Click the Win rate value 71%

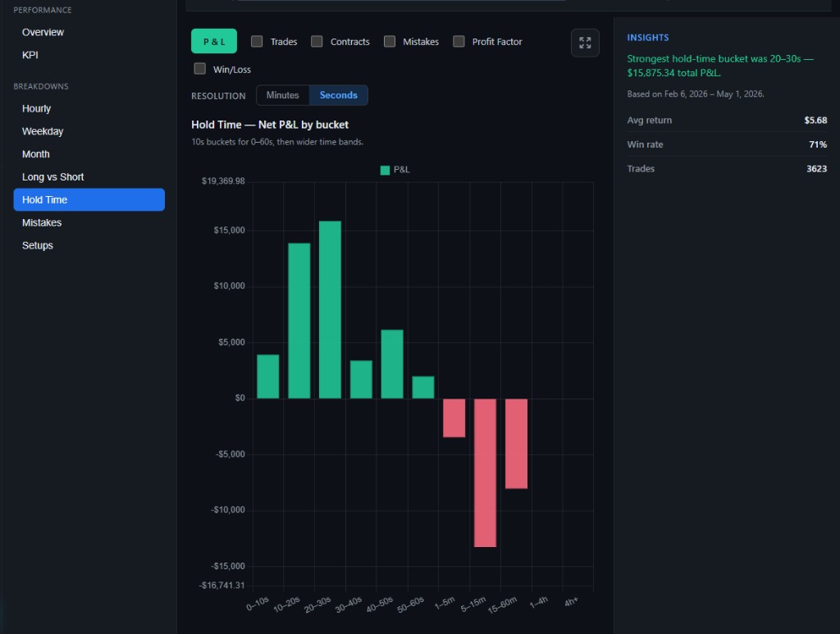click(818, 144)
